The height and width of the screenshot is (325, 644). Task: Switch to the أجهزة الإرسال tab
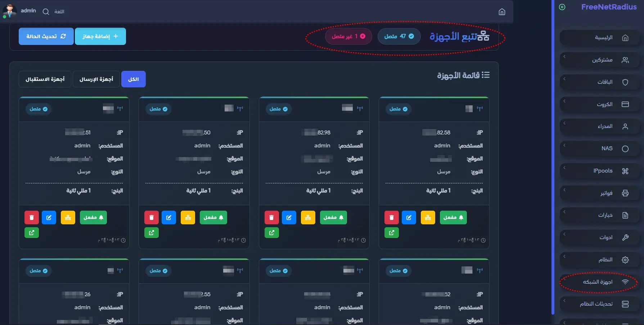point(96,79)
